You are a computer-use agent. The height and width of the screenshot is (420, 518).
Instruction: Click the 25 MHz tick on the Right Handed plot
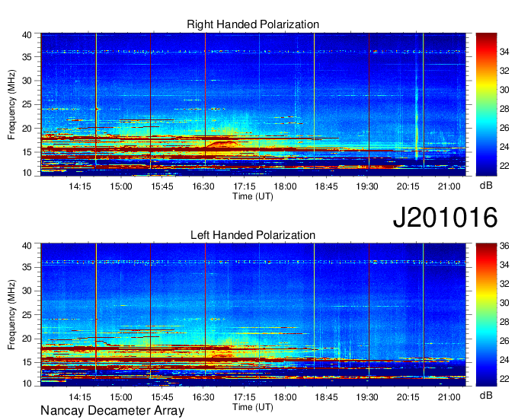[27, 104]
